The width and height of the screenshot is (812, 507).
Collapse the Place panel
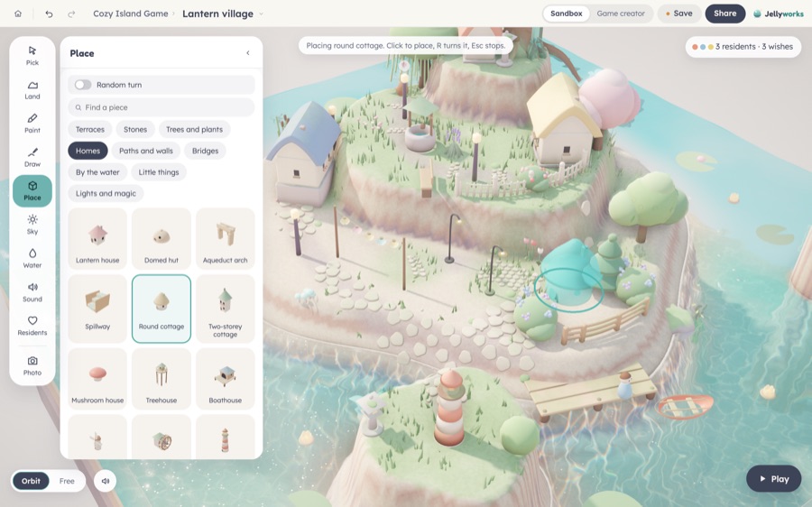coord(248,53)
